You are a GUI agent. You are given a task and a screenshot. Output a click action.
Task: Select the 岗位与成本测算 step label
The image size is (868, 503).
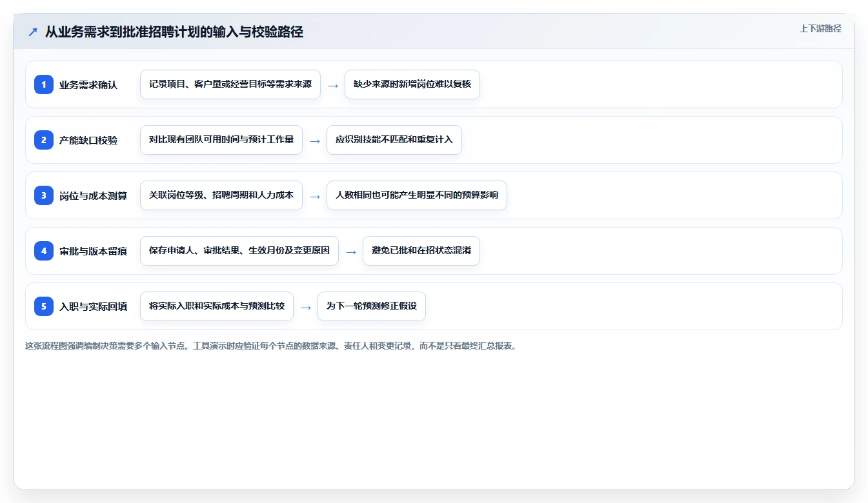tap(94, 195)
